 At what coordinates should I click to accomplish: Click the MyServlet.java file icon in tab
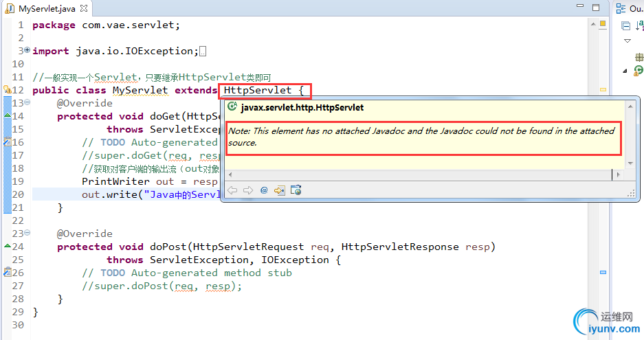10,8
